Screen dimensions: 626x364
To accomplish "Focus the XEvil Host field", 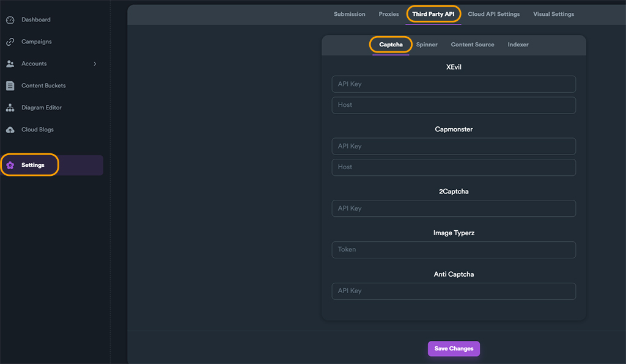I will [x=454, y=105].
